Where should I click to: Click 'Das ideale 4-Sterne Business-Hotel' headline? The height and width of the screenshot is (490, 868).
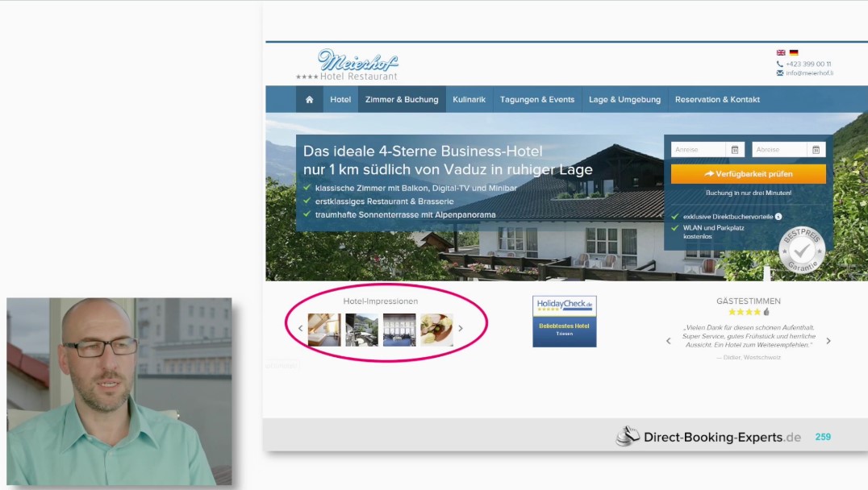tap(423, 151)
